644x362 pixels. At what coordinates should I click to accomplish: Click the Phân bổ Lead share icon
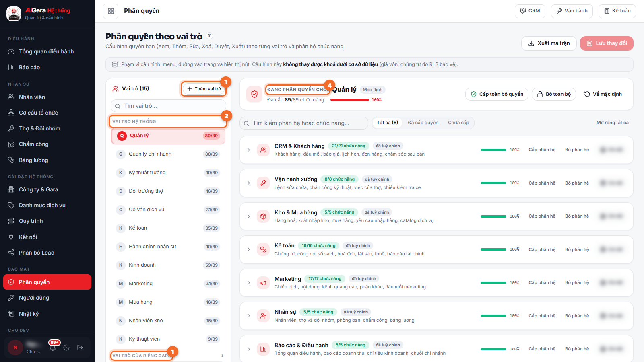coord(11,253)
